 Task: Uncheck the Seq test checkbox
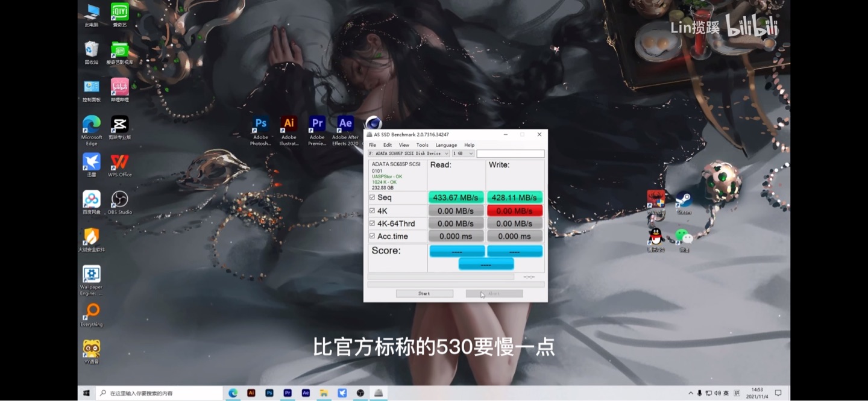(372, 197)
